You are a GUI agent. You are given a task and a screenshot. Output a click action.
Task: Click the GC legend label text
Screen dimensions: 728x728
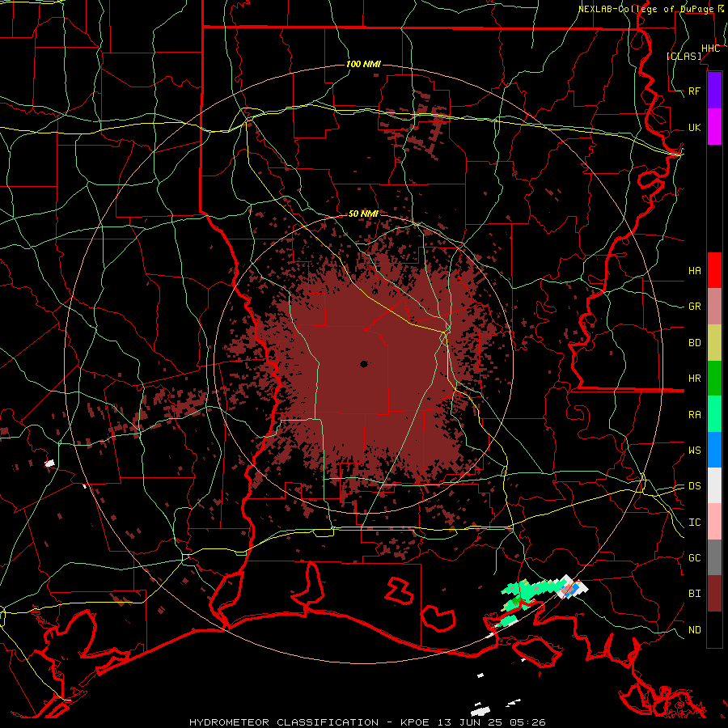pos(694,557)
